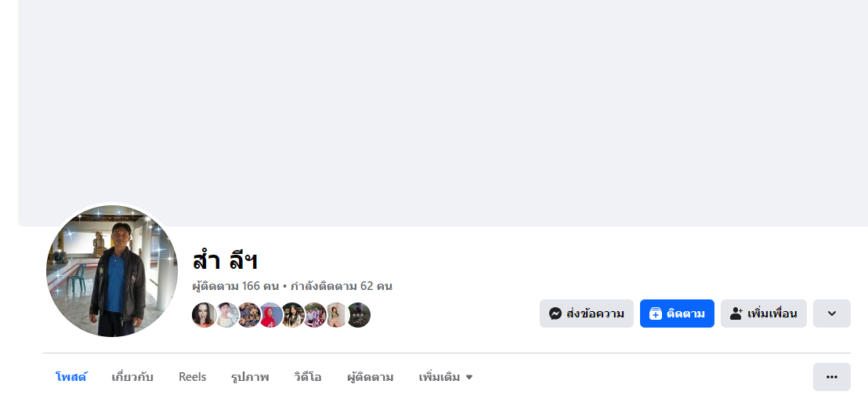The height and width of the screenshot is (395, 868).
Task: Click the profile name สำ ลีฯ
Action: pyautogui.click(x=225, y=260)
